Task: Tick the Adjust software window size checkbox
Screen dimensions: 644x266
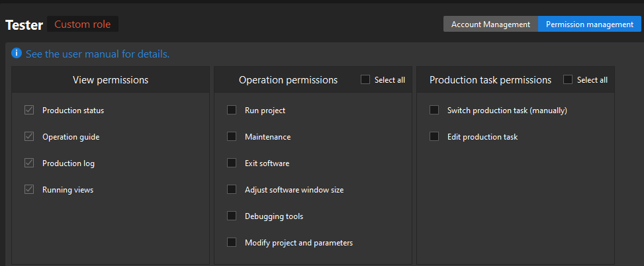Action: coord(232,190)
